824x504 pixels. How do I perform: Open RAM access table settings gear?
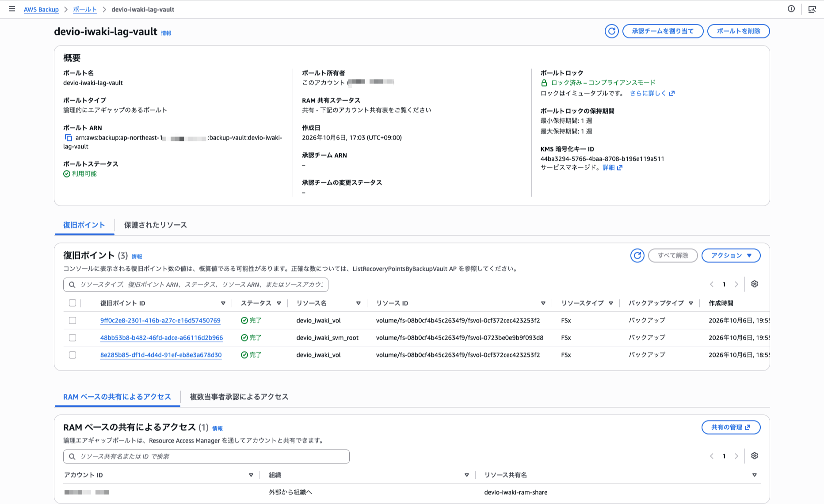point(755,456)
